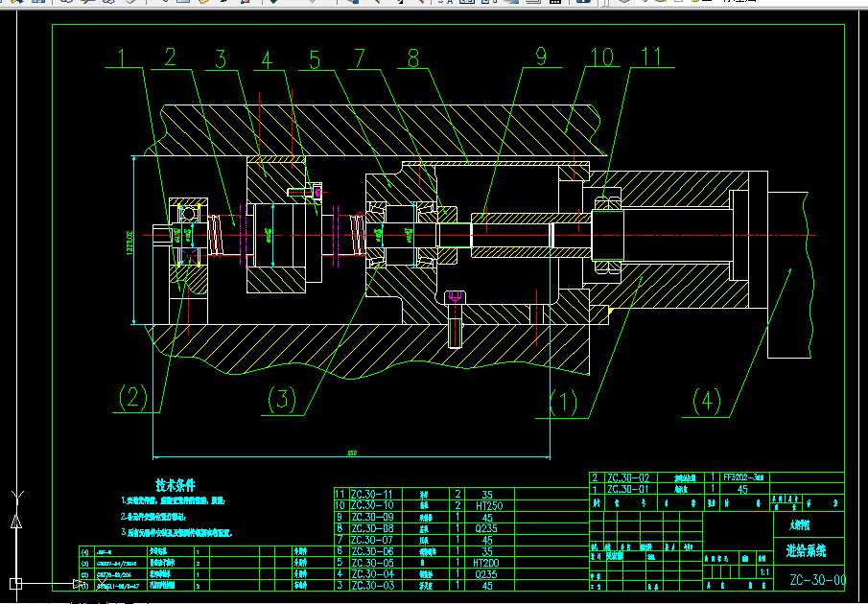Image resolution: width=868 pixels, height=604 pixels.
Task: Pick the parenthesized (3) standard-part callout
Action: pos(282,399)
